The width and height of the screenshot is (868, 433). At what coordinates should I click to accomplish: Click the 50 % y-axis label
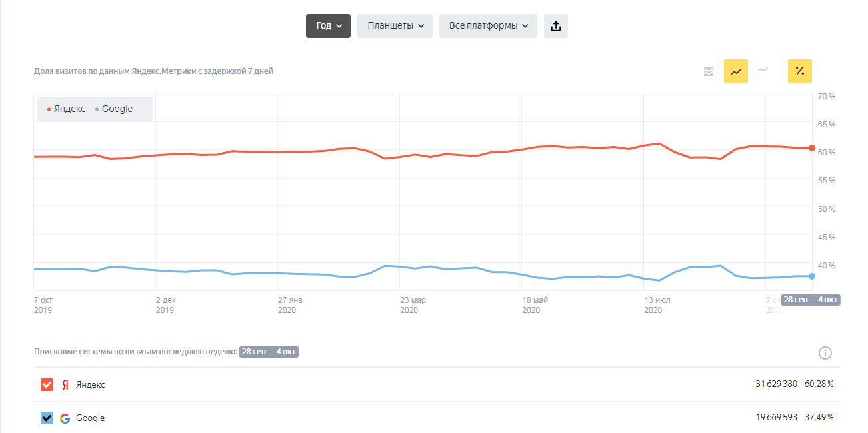click(826, 209)
